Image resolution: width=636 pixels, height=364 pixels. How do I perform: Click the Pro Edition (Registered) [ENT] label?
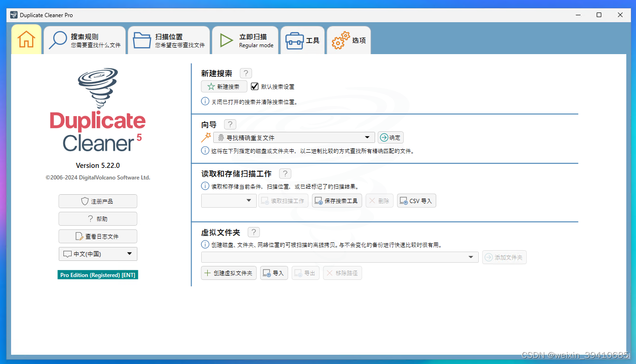point(98,275)
